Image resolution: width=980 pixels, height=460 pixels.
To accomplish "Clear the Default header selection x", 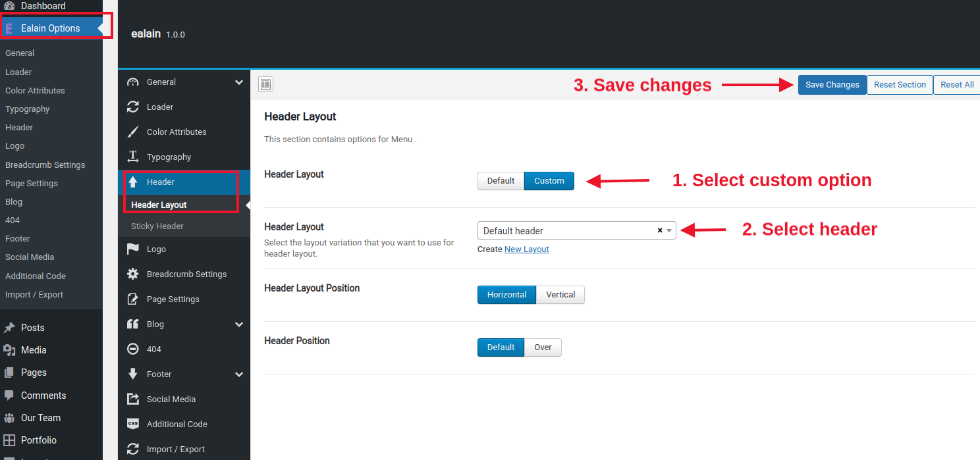I will (660, 230).
